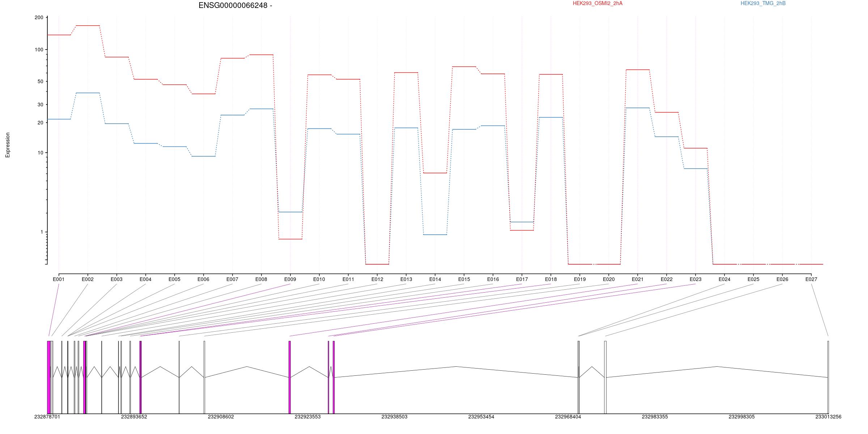Image resolution: width=868 pixels, height=434 pixels.
Task: Click the last exon box at coordinate 233013256
Action: [828, 377]
